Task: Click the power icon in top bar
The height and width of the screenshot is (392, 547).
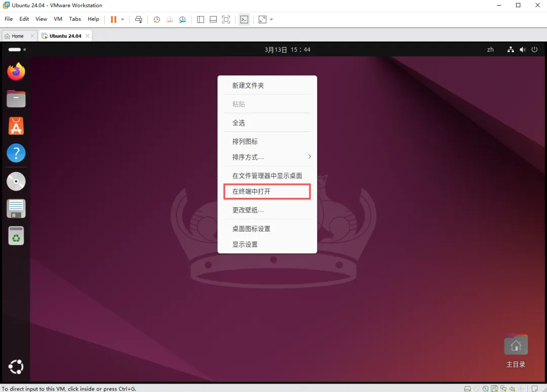Action: 534,50
